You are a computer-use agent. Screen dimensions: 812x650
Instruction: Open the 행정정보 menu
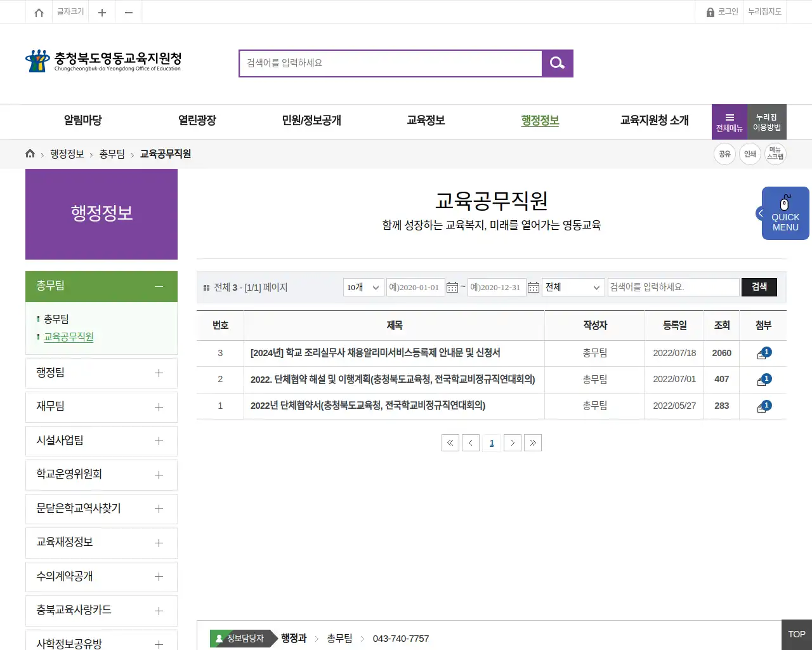pyautogui.click(x=540, y=121)
